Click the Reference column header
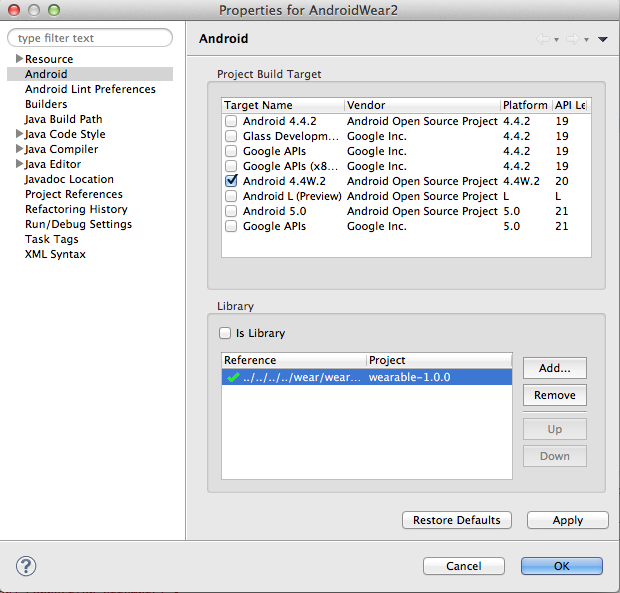Viewport: 620px width, 593px height. 294,360
